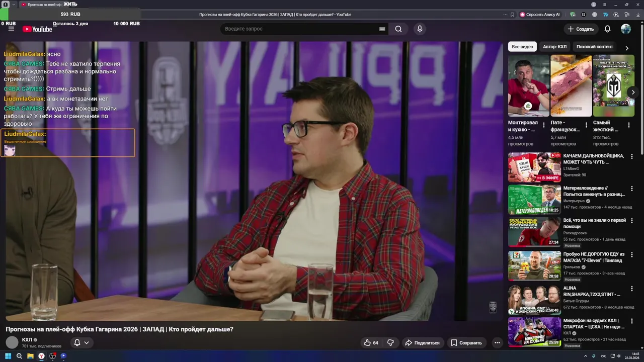Start voice search with microphone
This screenshot has height=362, width=644.
click(420, 29)
